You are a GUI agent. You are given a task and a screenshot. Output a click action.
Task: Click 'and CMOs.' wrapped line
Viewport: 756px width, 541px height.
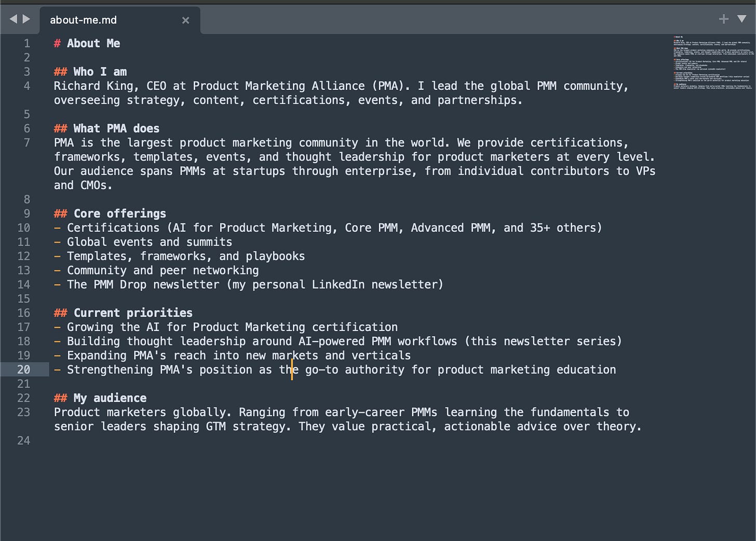(x=83, y=186)
